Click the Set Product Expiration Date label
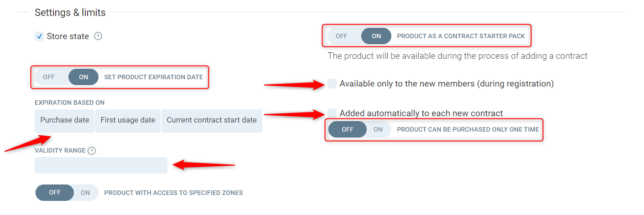Image resolution: width=644 pixels, height=215 pixels. 153,77
